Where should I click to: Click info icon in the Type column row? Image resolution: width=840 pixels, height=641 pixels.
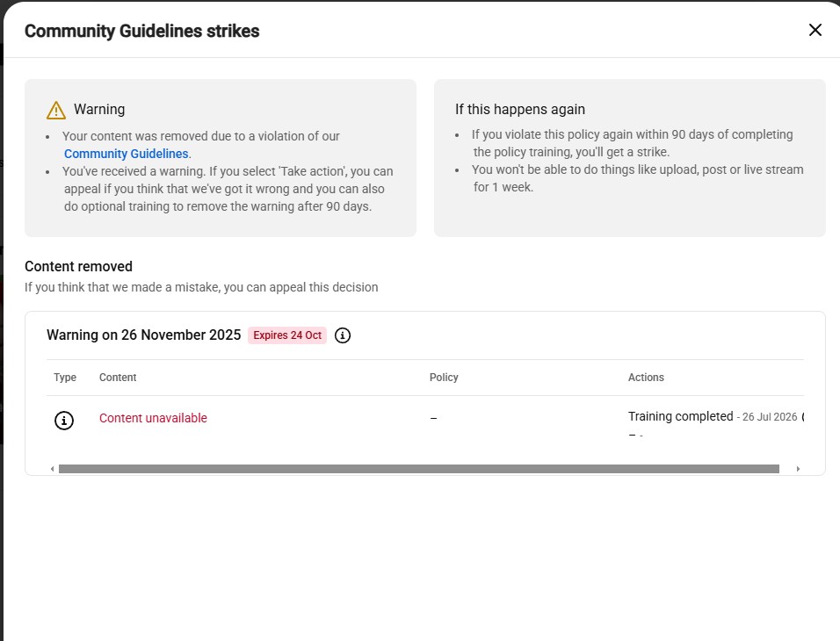click(64, 421)
